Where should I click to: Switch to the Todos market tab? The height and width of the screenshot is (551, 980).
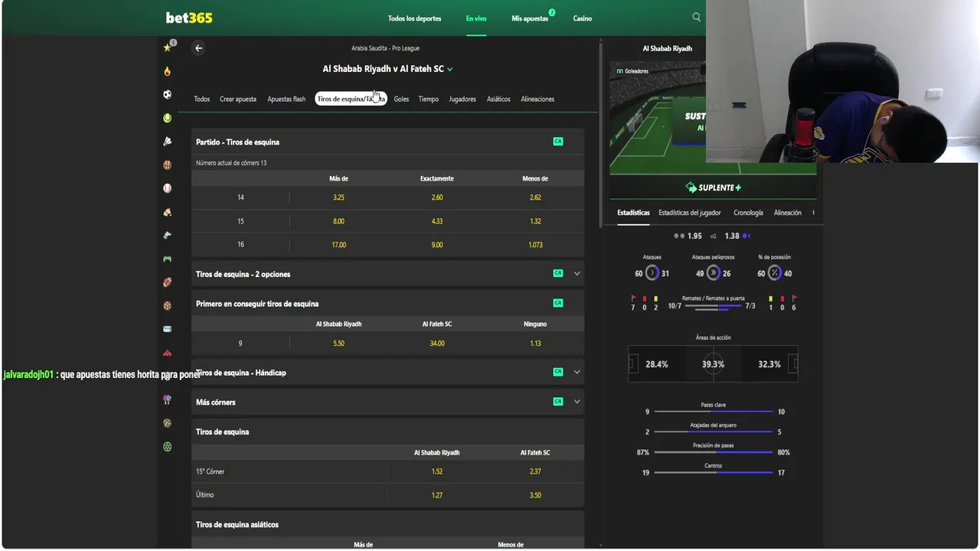[x=202, y=99]
